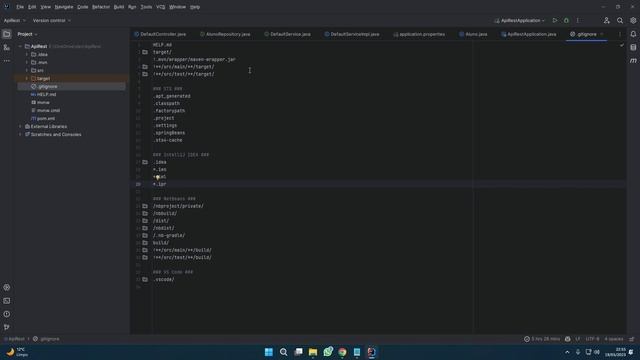
Task: Expand Scratches and Consoles node
Action: [20, 134]
